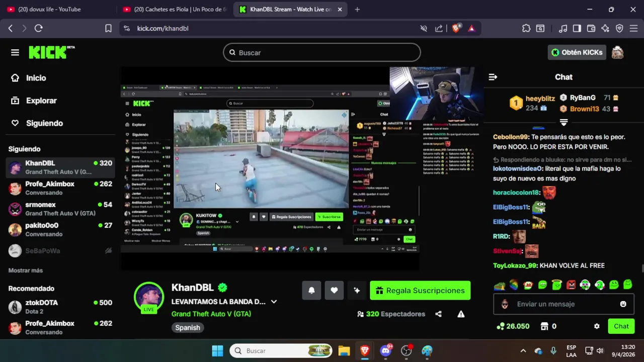Click the Spanish language tag
Viewport: 644px width, 362px height.
click(188, 327)
